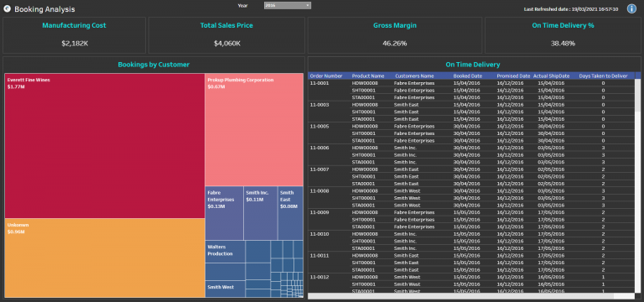Click the Gross Margin value 46.26%

coord(395,43)
